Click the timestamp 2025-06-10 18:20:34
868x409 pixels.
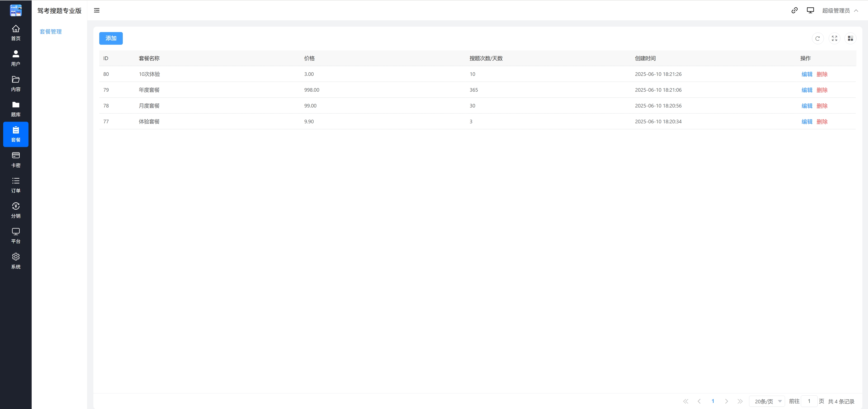[x=658, y=122]
